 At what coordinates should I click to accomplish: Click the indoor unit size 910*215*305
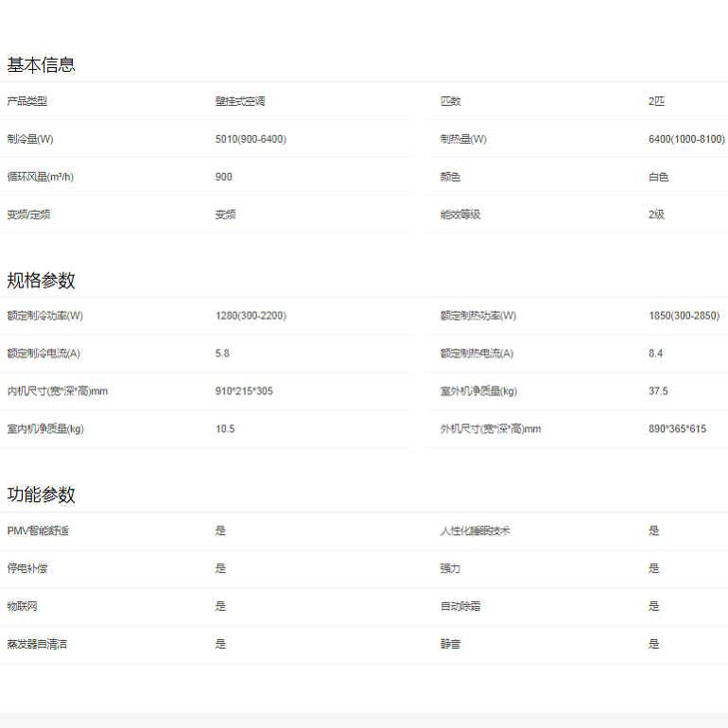click(x=244, y=391)
